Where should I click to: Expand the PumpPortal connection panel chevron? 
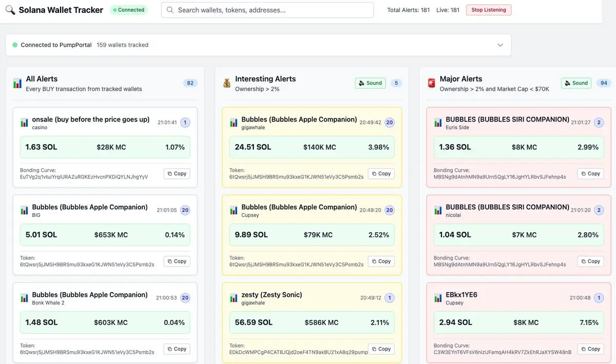pyautogui.click(x=500, y=45)
